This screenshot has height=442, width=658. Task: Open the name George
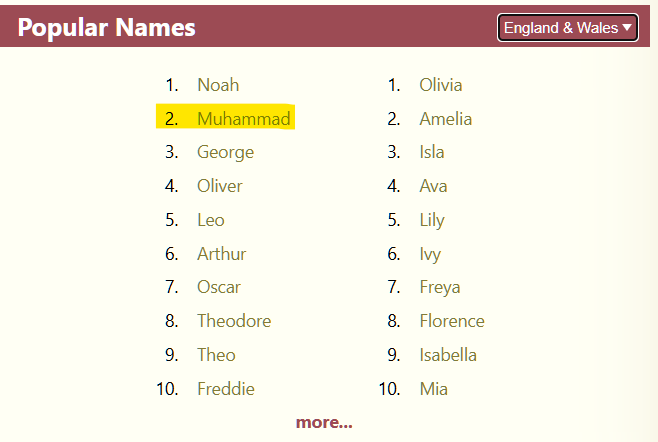click(x=225, y=153)
